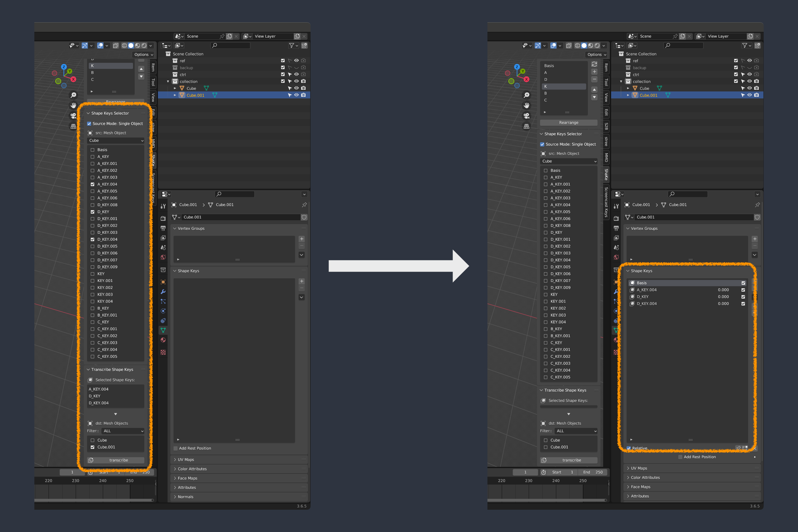Expand the Normals section in the left properties panel

click(x=186, y=497)
